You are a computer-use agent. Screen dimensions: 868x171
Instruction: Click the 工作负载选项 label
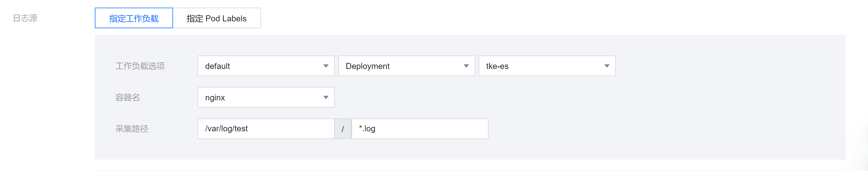(x=140, y=66)
